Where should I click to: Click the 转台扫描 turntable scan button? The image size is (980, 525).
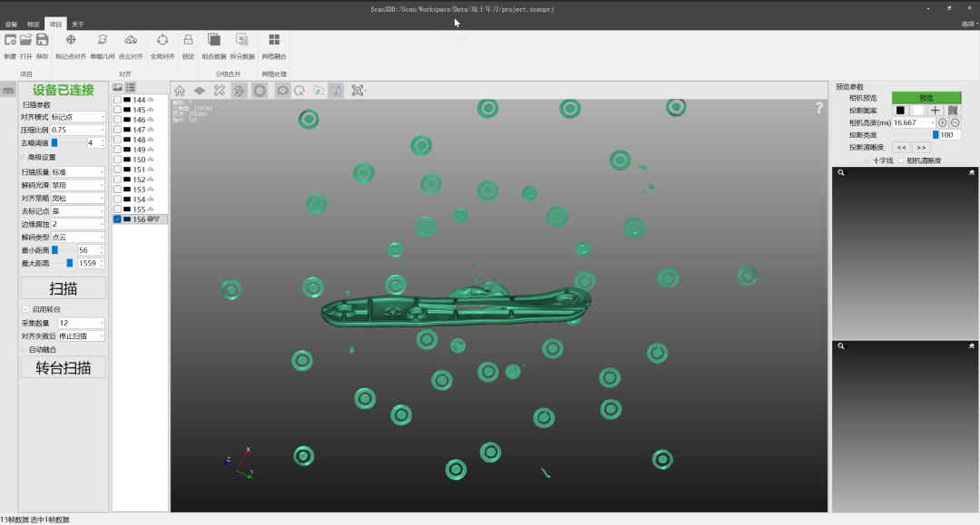point(64,368)
